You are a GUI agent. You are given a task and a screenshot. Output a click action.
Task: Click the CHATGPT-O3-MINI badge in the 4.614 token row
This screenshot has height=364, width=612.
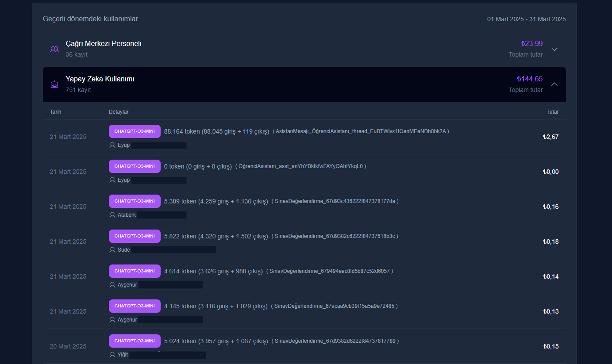pos(135,271)
